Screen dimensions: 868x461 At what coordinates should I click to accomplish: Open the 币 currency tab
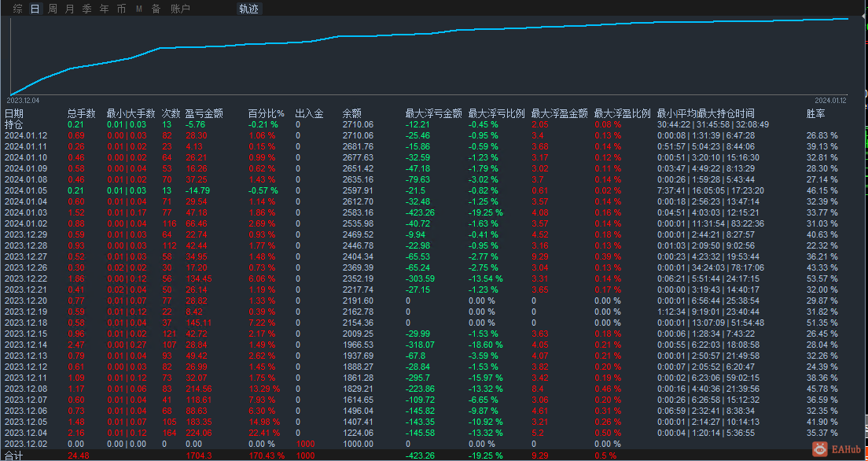[121, 9]
